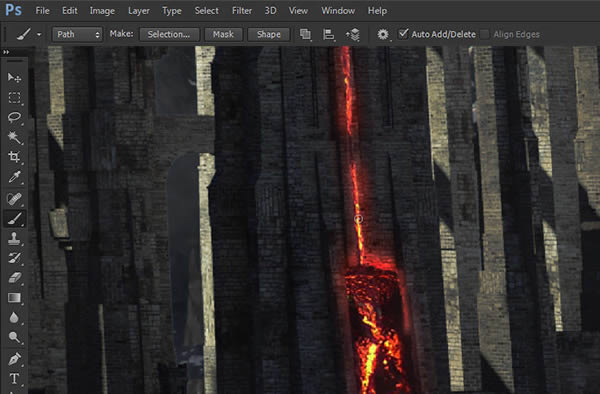Screen dimensions: 600x394
Task: Select the Eraser tool
Action: [14, 278]
